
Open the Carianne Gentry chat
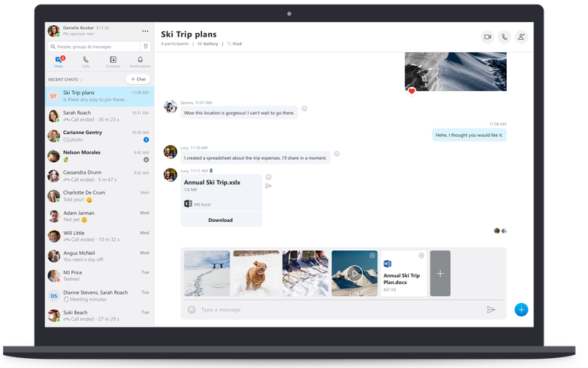[100, 136]
